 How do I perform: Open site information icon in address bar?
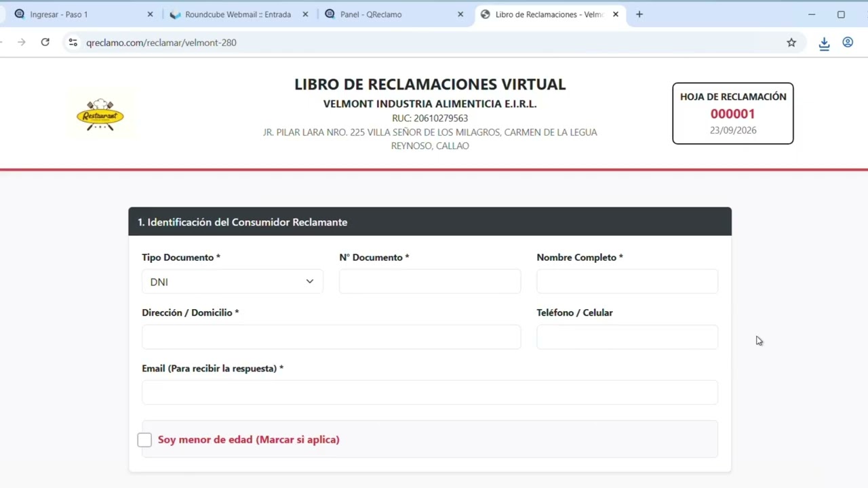tap(73, 42)
